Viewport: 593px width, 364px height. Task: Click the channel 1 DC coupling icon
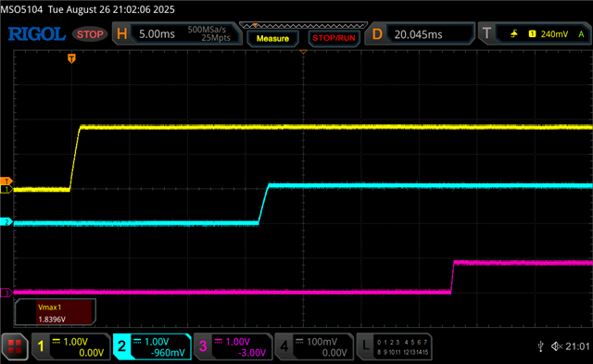(x=57, y=342)
